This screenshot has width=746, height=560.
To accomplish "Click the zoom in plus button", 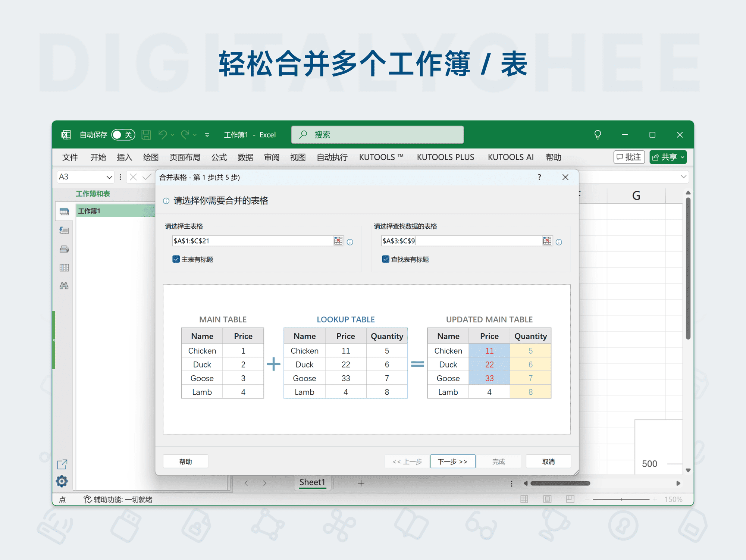I will coord(655,499).
